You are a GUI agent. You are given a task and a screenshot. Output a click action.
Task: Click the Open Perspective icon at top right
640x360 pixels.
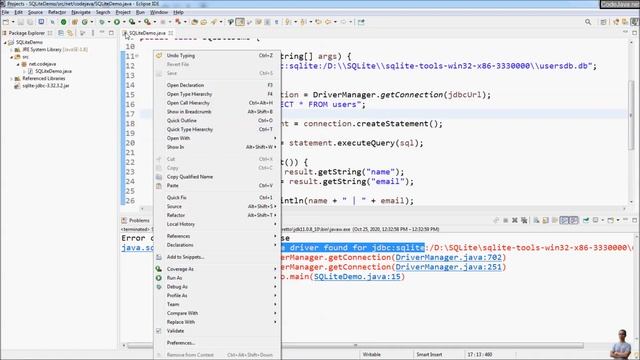(x=604, y=22)
